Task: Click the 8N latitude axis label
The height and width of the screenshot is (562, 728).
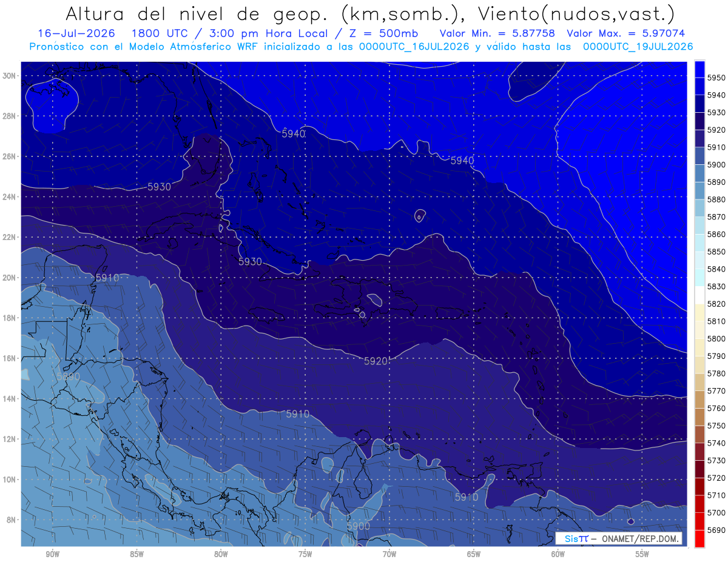Action: [11, 520]
